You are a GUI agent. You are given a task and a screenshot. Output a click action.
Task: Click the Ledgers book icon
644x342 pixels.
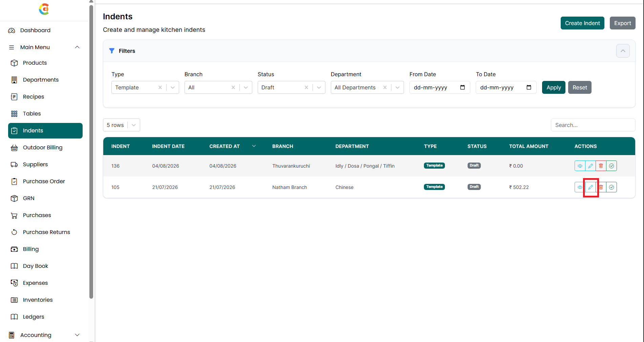pos(14,317)
